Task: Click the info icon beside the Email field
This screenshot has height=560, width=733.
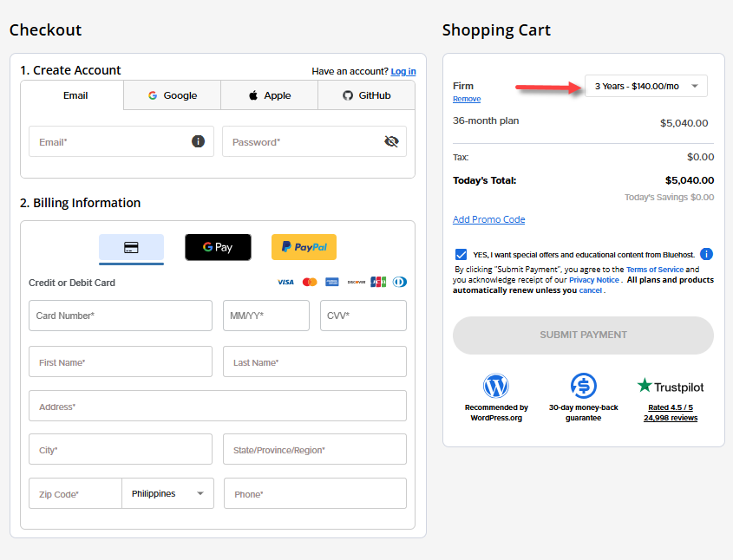Action: tap(197, 141)
